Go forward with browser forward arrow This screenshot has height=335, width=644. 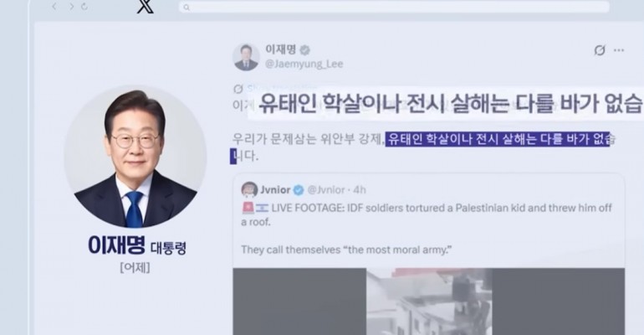71,7
